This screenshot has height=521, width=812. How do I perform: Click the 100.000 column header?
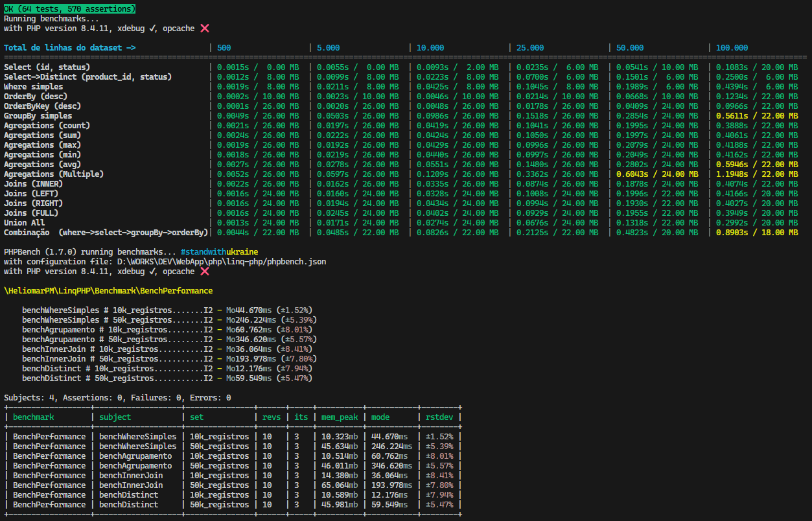coord(732,48)
